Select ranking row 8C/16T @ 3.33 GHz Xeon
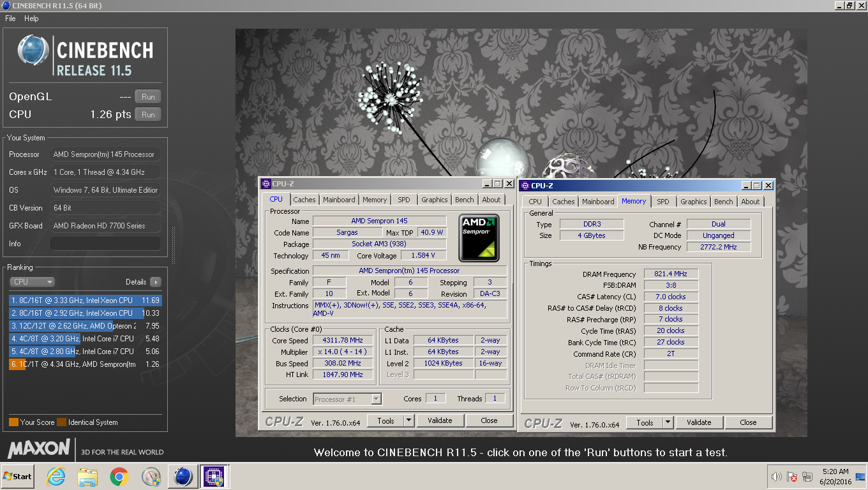Image resolution: width=868 pixels, height=490 pixels. (x=86, y=301)
